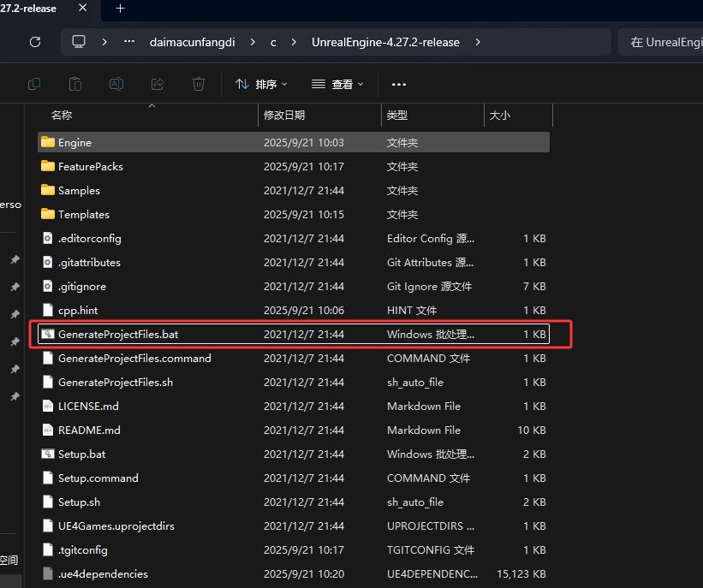Image resolution: width=703 pixels, height=588 pixels.
Task: Click the Setup.bat batch file icon
Action: pos(48,454)
